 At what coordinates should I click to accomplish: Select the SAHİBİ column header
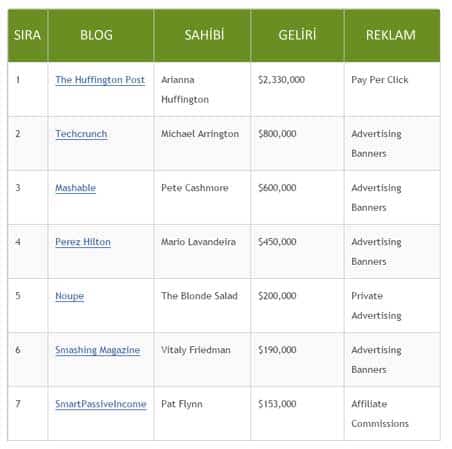pyautogui.click(x=202, y=35)
